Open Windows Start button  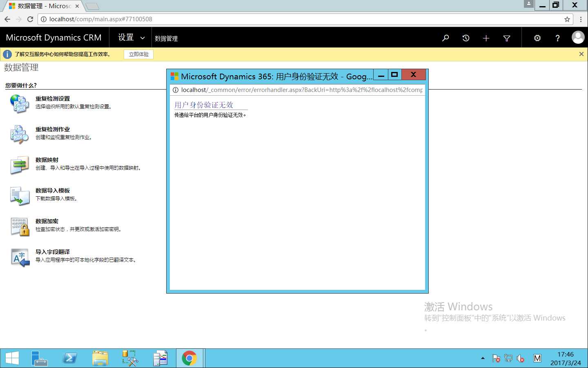click(x=12, y=358)
